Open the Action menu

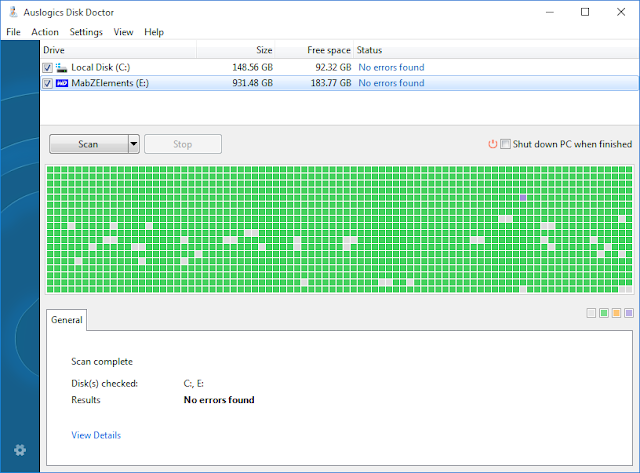[45, 32]
